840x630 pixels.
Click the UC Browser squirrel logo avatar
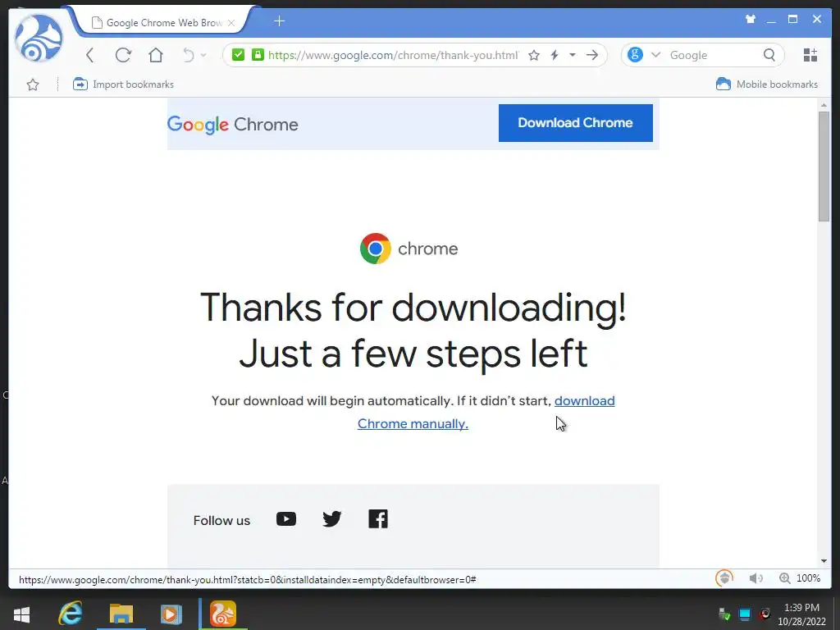(x=39, y=39)
